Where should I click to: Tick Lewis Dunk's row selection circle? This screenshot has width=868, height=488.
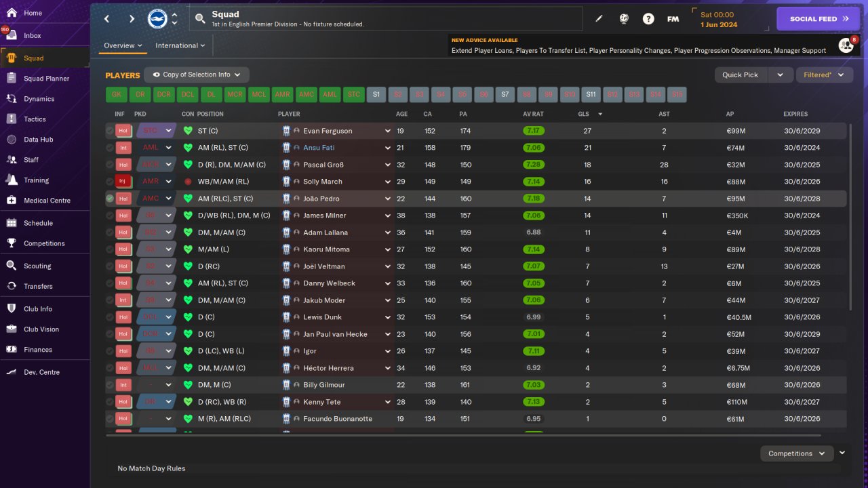110,317
